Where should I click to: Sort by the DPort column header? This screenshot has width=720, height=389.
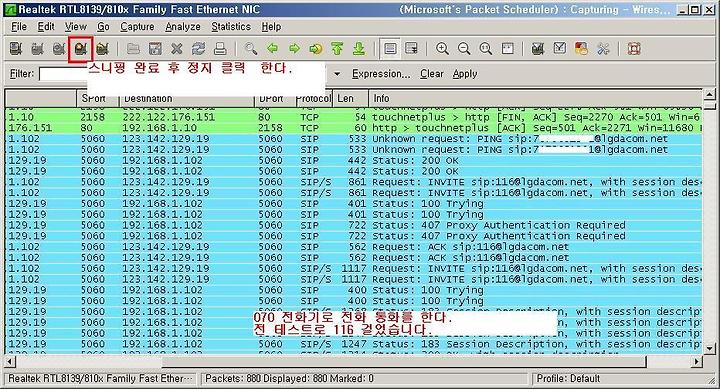pos(275,98)
